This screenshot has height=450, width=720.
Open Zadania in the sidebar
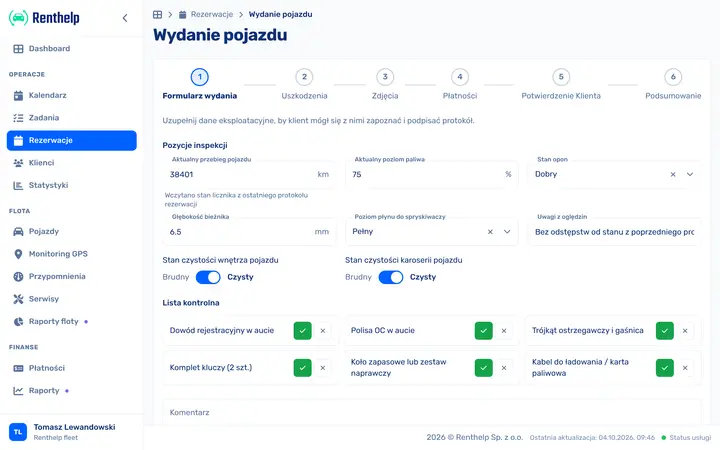[72, 118]
